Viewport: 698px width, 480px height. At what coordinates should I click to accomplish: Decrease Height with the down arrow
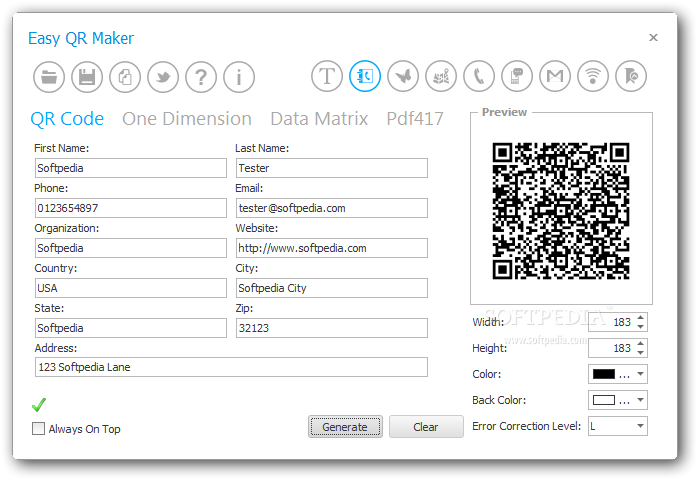640,353
